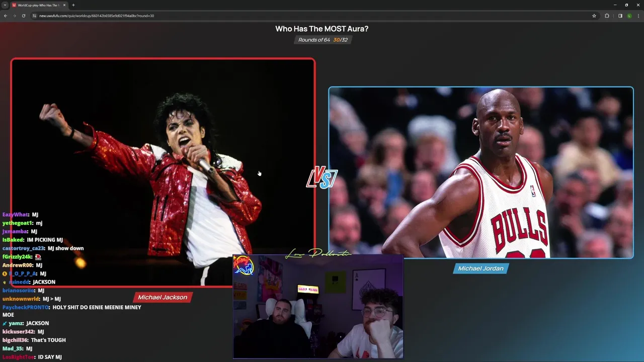Click the Michael Jackson name label
Image resolution: width=644 pixels, height=362 pixels.
[x=163, y=297]
